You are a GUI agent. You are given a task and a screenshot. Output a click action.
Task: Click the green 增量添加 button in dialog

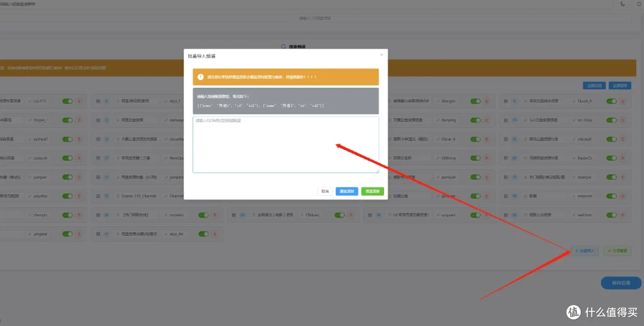tap(373, 191)
